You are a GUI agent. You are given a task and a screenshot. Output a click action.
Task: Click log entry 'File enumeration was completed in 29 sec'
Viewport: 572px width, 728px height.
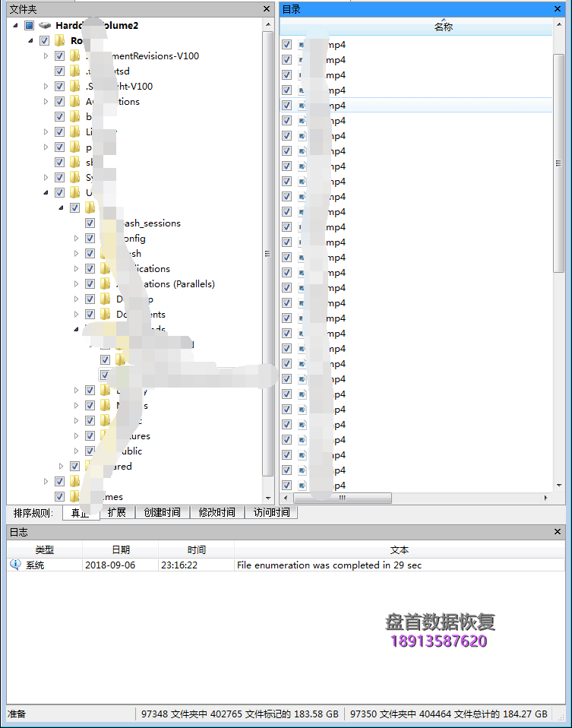[x=329, y=565]
